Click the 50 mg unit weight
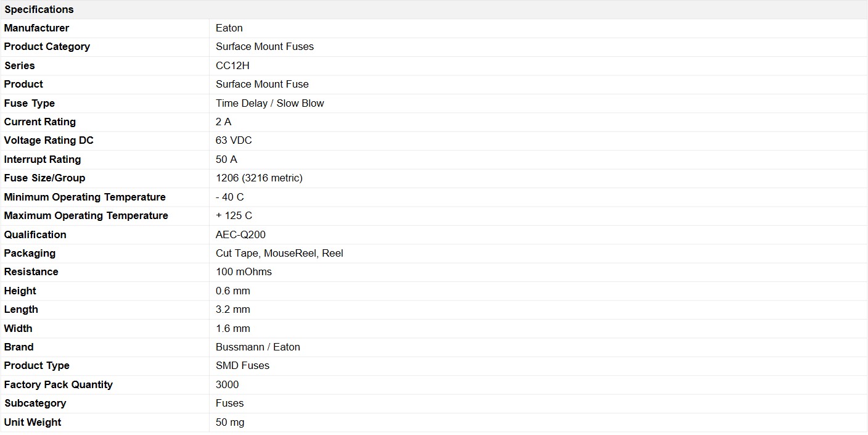This screenshot has height=435, width=868. coord(229,422)
